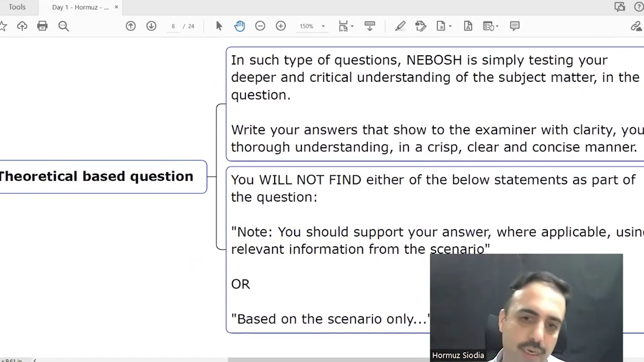Upload file with cloud icon

pos(22,26)
